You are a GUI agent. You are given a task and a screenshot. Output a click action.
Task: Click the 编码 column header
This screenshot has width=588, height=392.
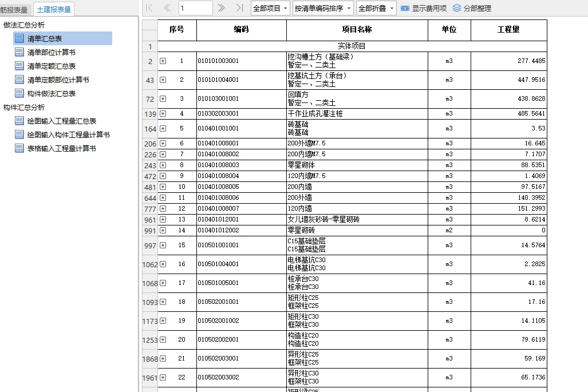[241, 30]
